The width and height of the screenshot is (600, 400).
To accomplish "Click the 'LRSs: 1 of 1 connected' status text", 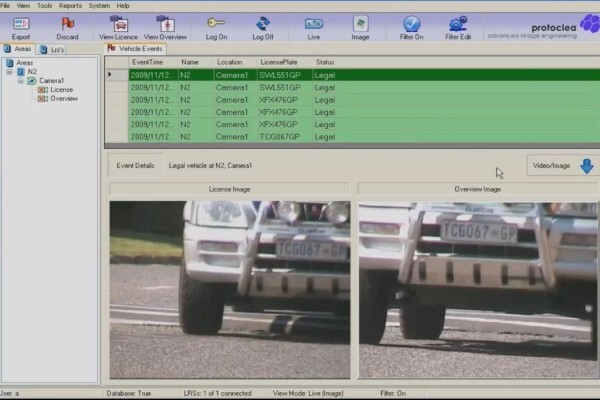I will point(217,393).
